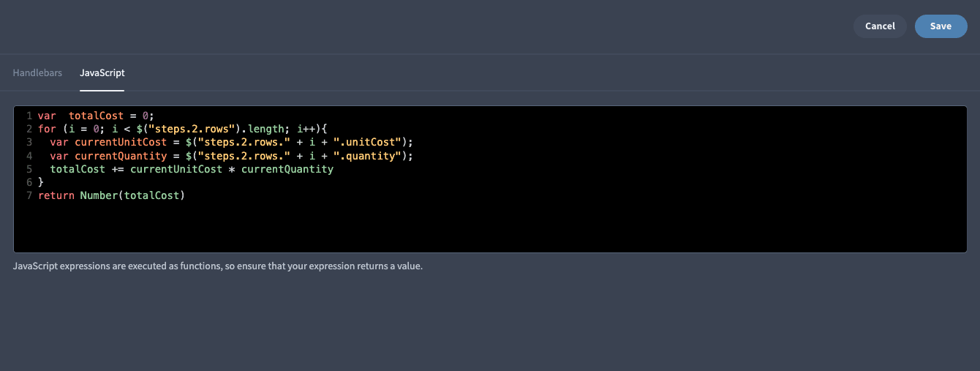Click the Cancel button
This screenshot has width=980, height=371.
click(x=880, y=26)
